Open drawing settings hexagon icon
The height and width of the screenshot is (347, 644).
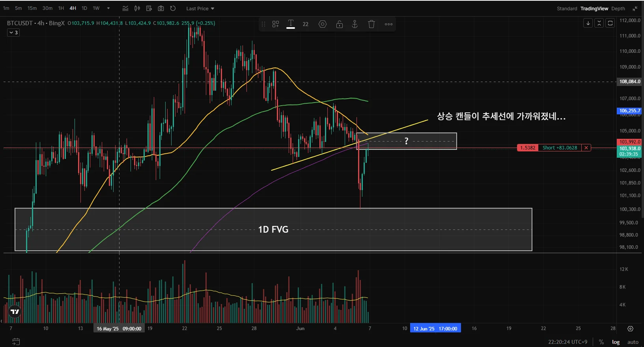[323, 24]
